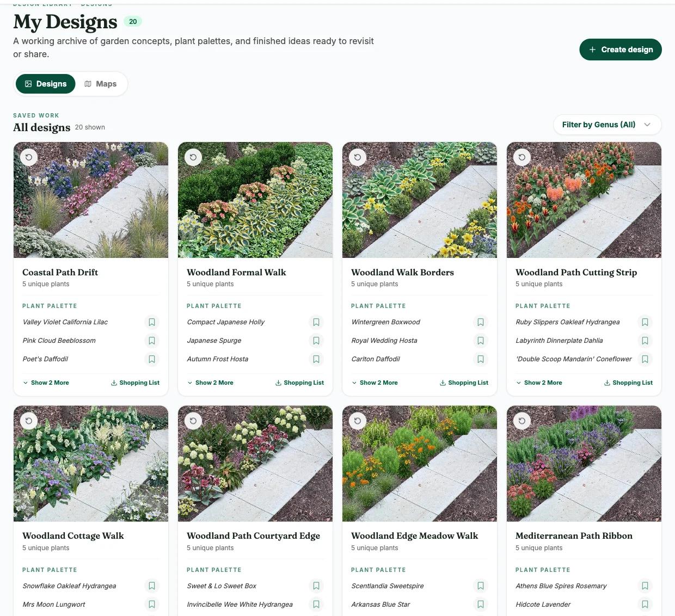Click the Woodland Cottage Walk title
675x616 pixels.
[x=73, y=536]
